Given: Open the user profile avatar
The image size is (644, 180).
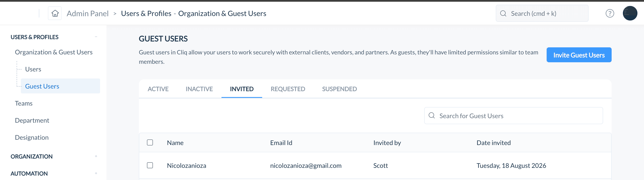Looking at the screenshot, I should click(630, 13).
